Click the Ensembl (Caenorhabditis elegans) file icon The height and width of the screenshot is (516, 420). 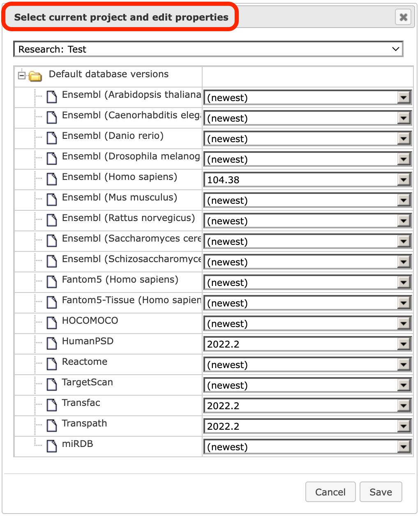[52, 117]
